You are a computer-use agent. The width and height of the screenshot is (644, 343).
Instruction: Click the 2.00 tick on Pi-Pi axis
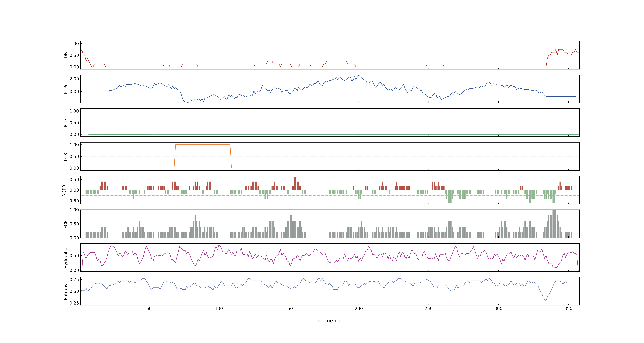pos(74,79)
